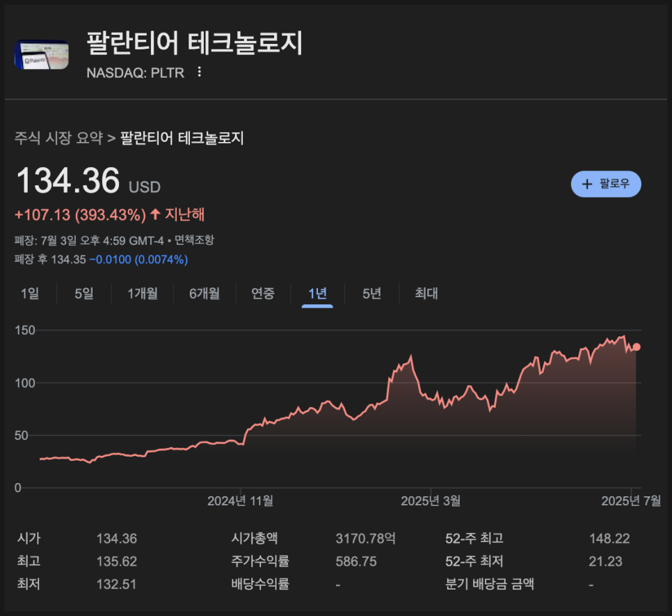Click the 52-주 최고 label

[474, 539]
